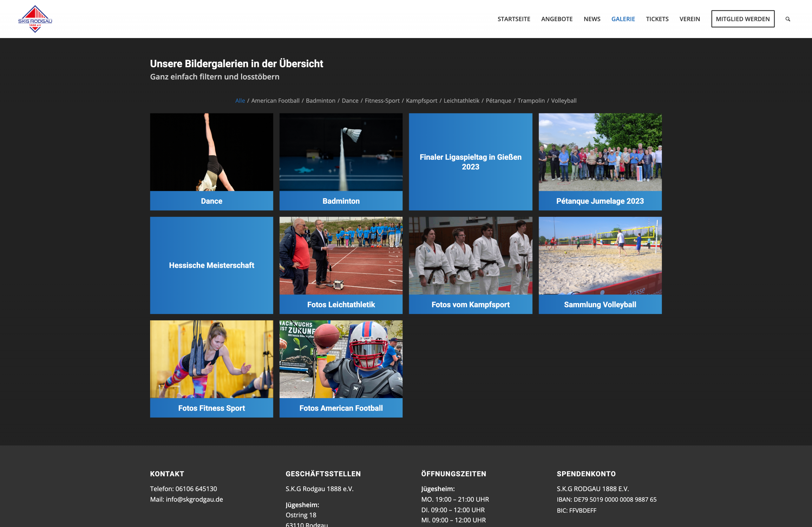The image size is (812, 527).
Task: Filter galleries by Kampfsport
Action: 421,100
